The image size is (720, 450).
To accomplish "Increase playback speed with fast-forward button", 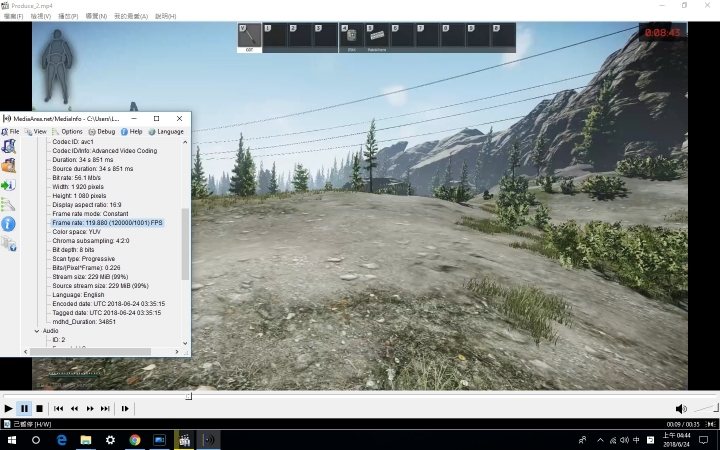I will pyautogui.click(x=90, y=408).
